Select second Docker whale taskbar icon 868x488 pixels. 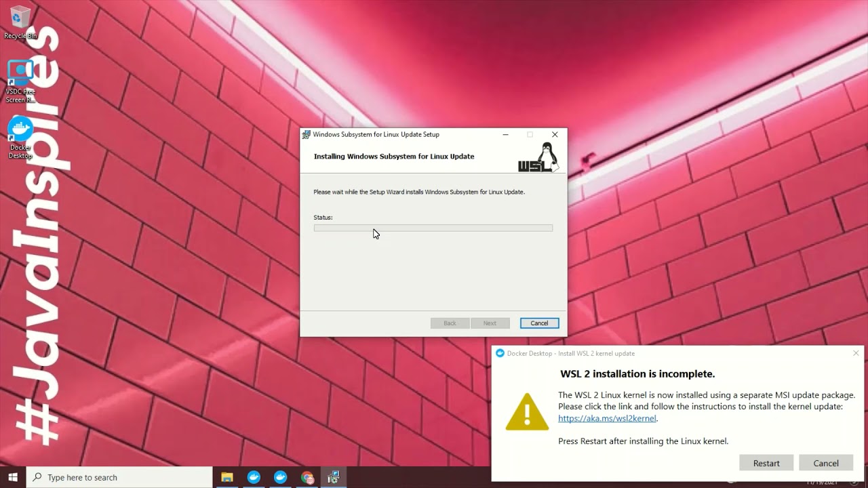point(280,477)
